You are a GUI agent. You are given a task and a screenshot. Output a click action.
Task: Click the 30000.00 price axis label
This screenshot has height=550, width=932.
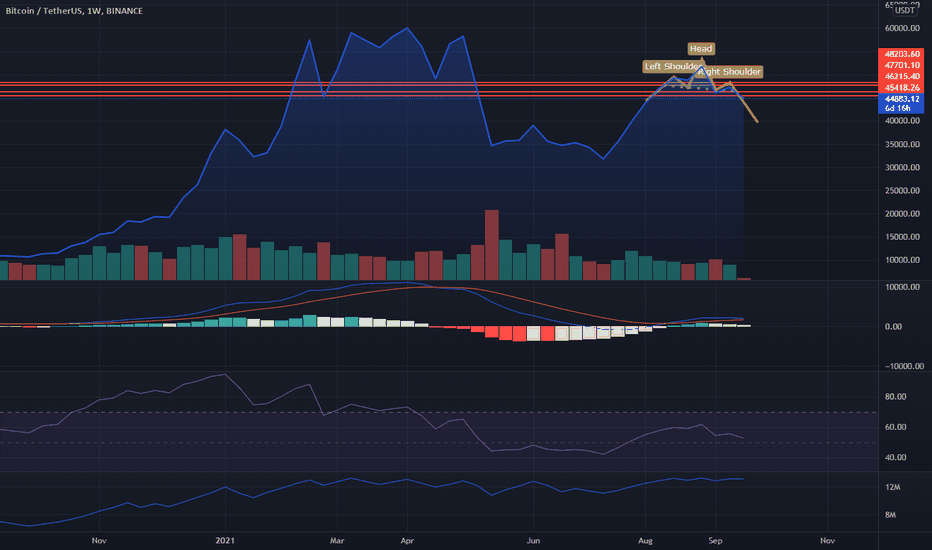coord(902,168)
